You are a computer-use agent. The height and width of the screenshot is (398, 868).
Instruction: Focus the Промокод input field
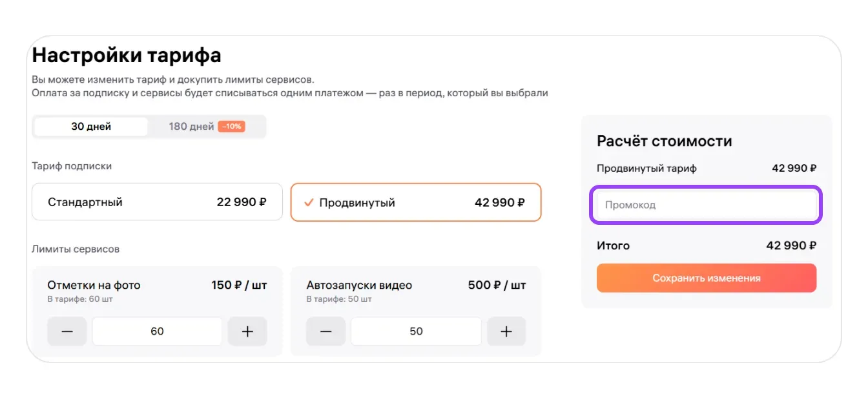(x=705, y=205)
